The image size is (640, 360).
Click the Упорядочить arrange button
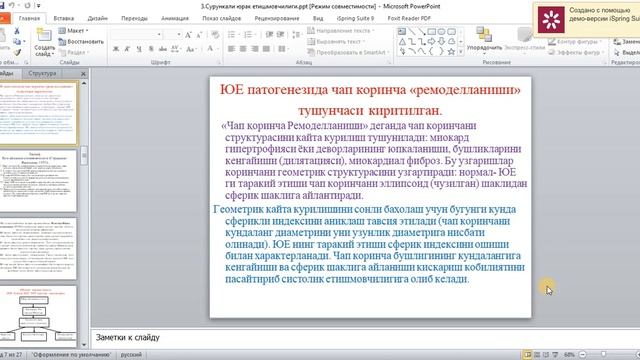pyautogui.click(x=484, y=40)
